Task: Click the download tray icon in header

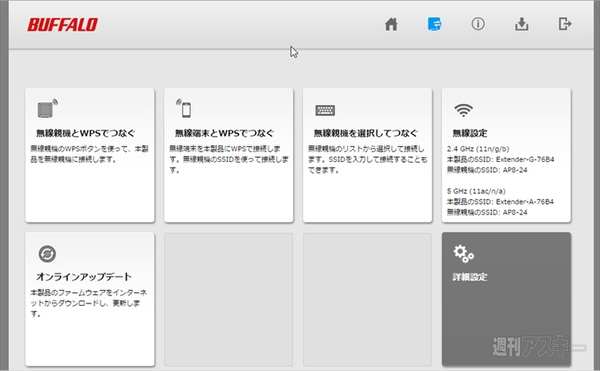Action: 522,24
